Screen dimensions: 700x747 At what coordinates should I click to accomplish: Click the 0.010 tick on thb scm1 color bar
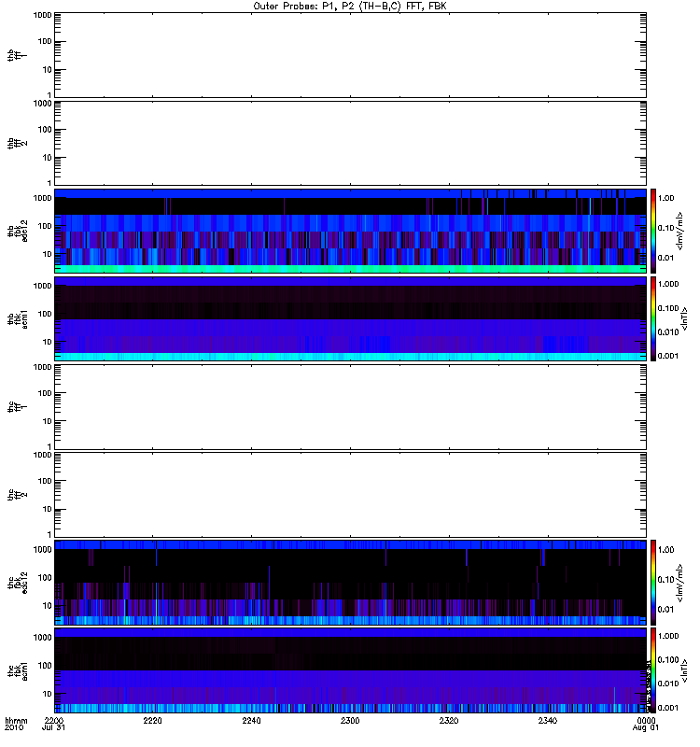[668, 332]
